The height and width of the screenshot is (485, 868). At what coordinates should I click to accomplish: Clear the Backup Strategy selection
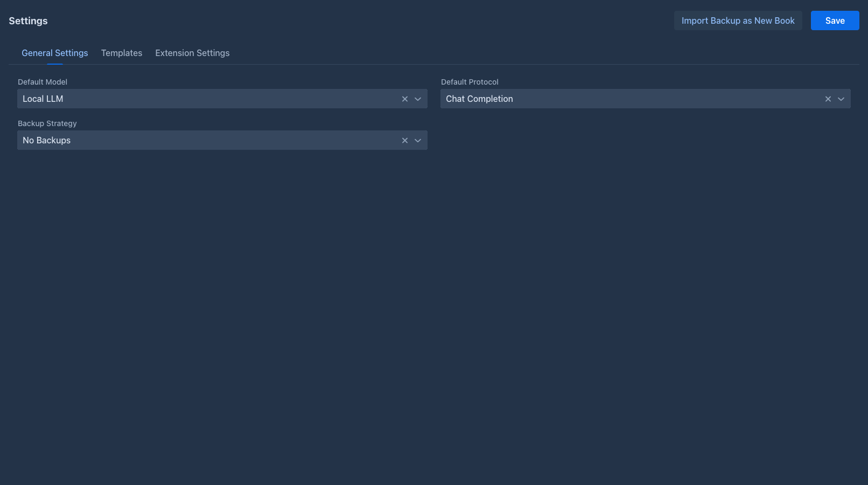coord(405,141)
